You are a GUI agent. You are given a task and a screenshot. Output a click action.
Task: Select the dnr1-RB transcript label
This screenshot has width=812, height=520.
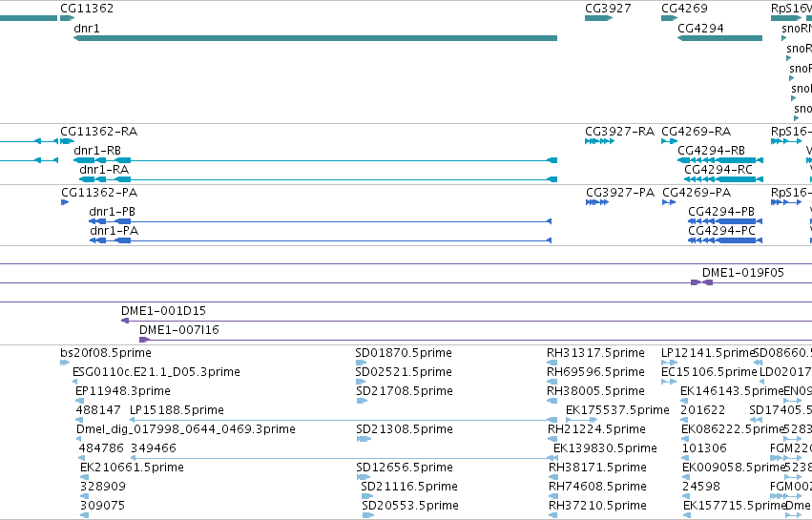click(x=97, y=151)
